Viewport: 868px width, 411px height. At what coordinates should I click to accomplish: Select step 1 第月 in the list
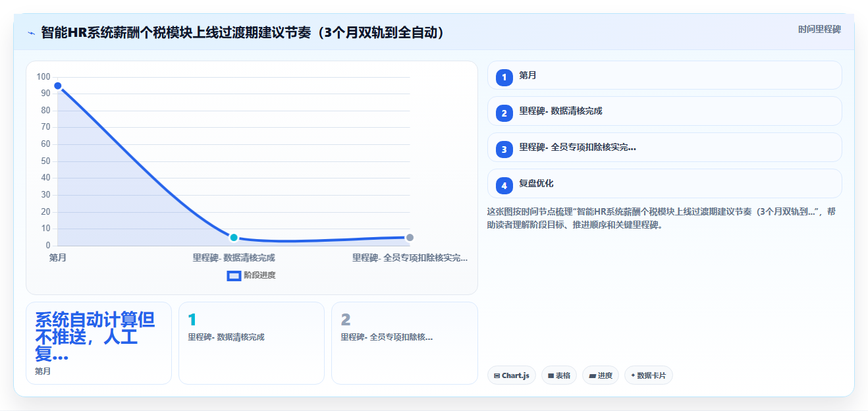pyautogui.click(x=665, y=75)
